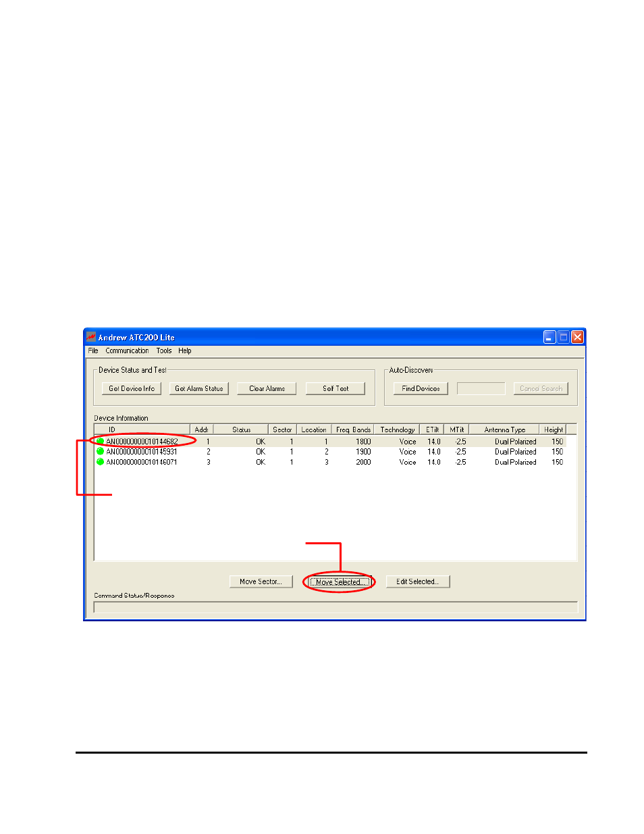Click the 14.0 ETilt value in the 1800 row
Screen dimensions: 644x834
pyautogui.click(x=434, y=442)
